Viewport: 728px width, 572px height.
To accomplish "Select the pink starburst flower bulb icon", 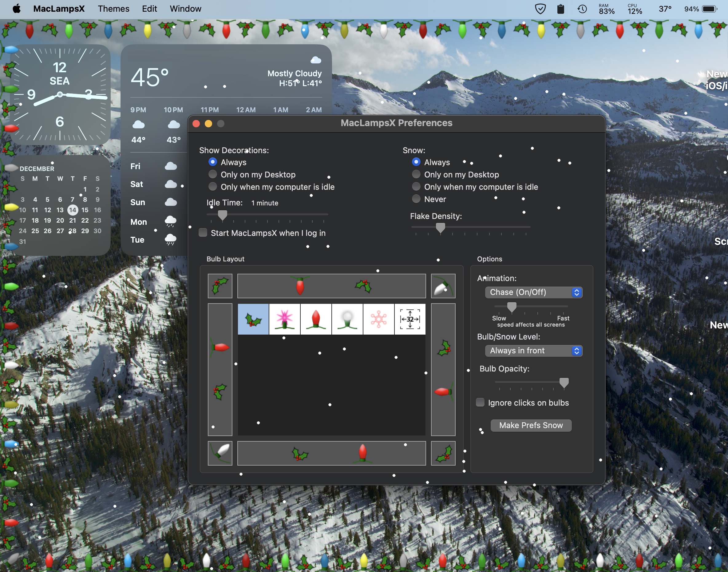I will click(284, 319).
